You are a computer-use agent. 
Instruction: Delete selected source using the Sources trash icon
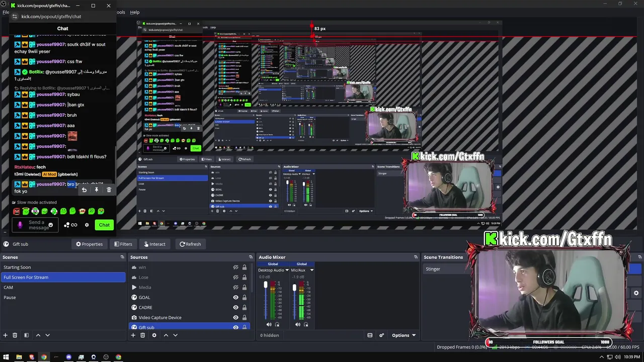click(143, 335)
